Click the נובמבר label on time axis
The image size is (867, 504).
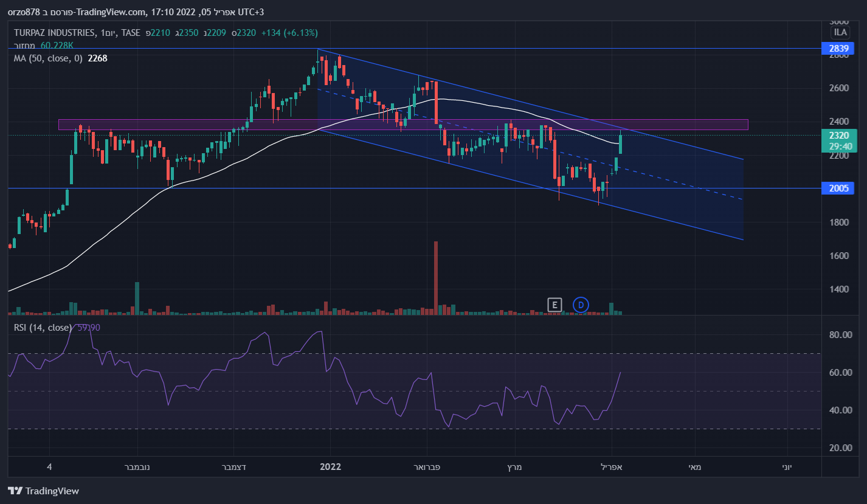point(137,467)
